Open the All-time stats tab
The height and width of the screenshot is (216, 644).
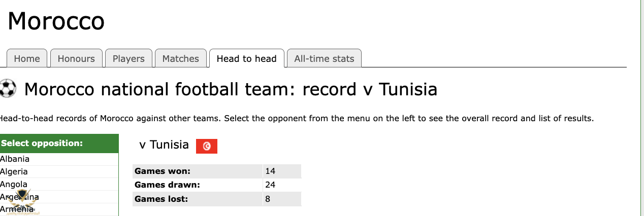tap(324, 58)
